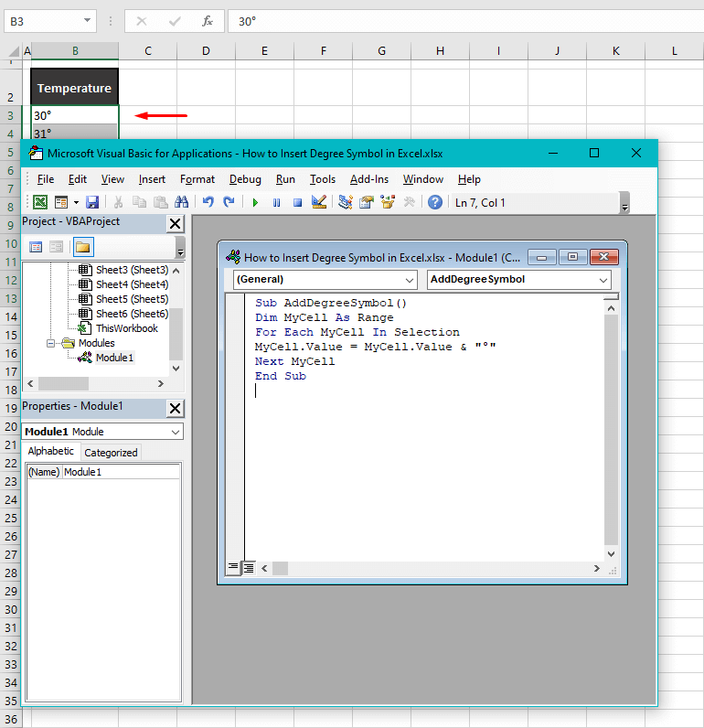Open the Insert object dropdown arrow
The image size is (704, 728).
tap(76, 202)
